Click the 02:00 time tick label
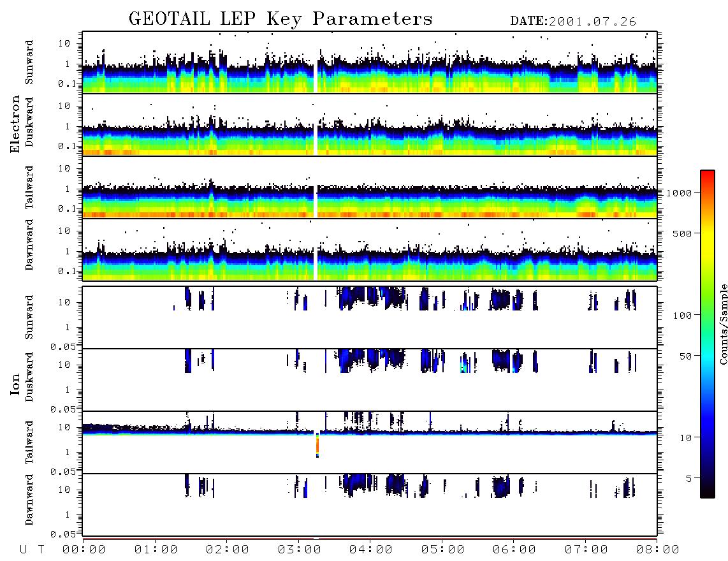 (228, 550)
